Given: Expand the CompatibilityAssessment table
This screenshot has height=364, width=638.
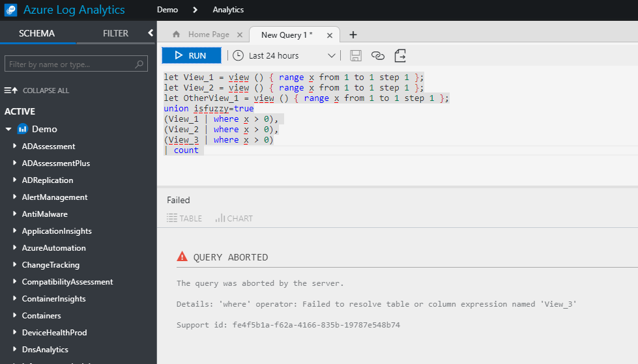Looking at the screenshot, I should tap(14, 281).
